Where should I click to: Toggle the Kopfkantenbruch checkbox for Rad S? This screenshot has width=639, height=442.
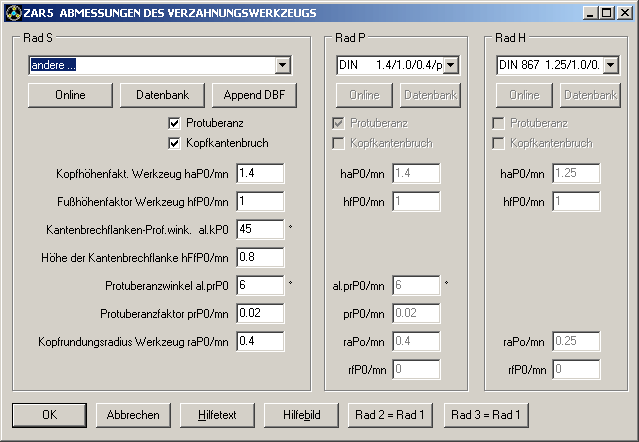coord(176,143)
